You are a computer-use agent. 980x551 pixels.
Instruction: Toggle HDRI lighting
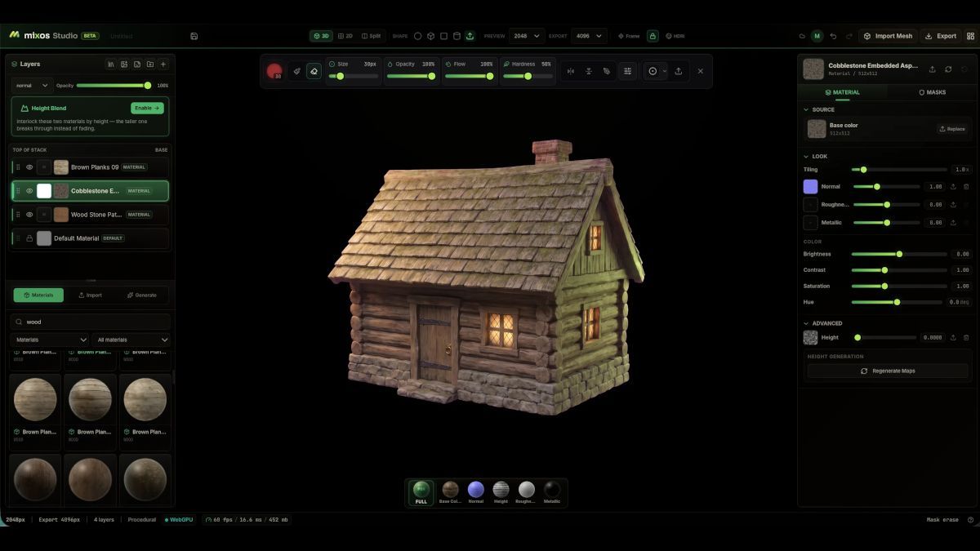tap(675, 36)
